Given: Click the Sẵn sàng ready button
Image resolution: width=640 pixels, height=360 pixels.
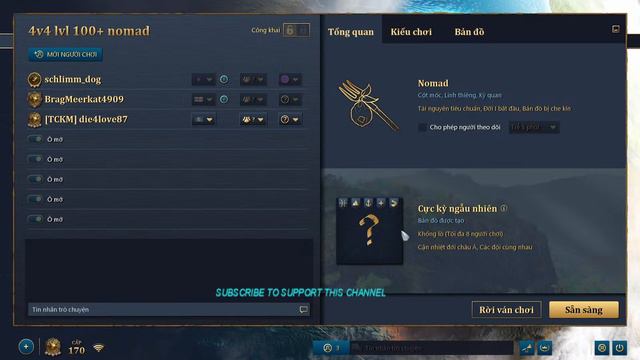Looking at the screenshot, I should [x=584, y=310].
